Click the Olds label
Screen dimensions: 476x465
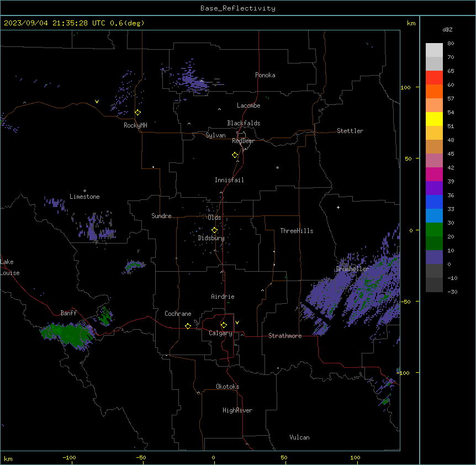(x=214, y=218)
